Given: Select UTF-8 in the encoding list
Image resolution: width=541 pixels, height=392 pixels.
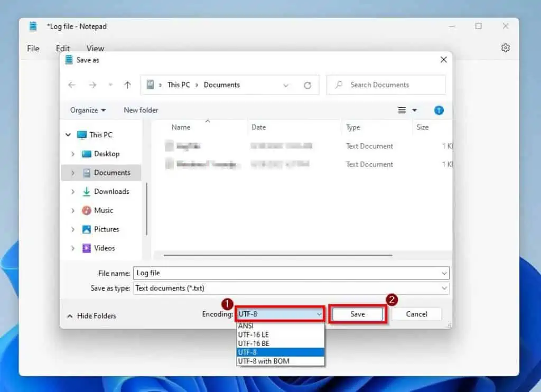Looking at the screenshot, I should click(281, 352).
